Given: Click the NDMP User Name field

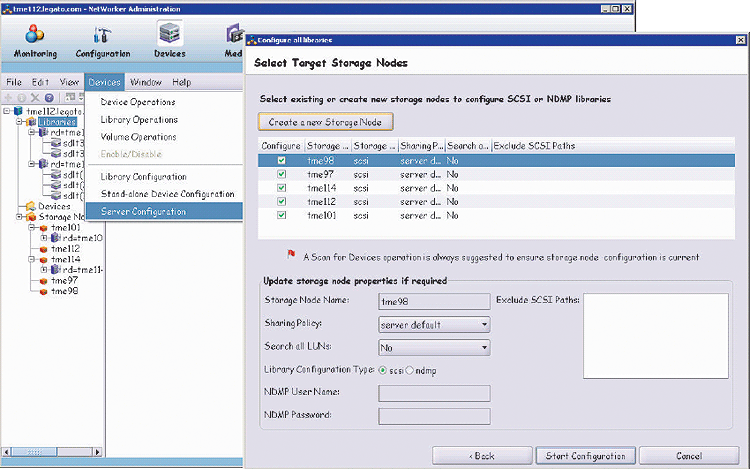Looking at the screenshot, I should (434, 393).
